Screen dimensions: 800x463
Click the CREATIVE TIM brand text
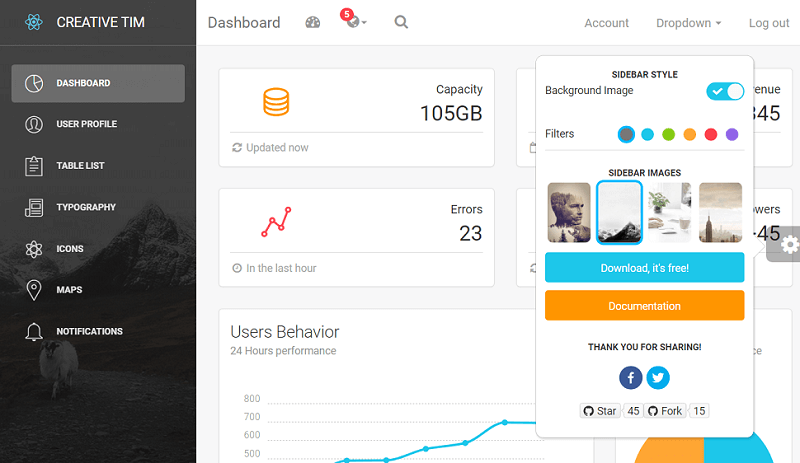[101, 22]
